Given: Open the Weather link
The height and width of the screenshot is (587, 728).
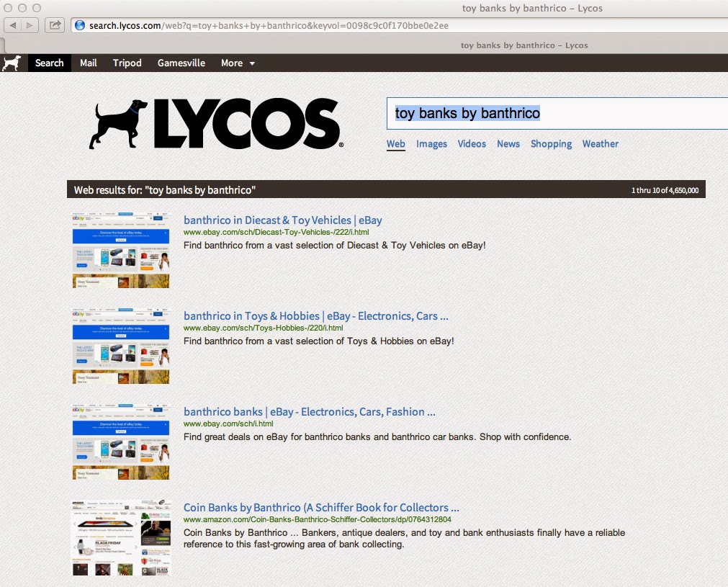Looking at the screenshot, I should pyautogui.click(x=601, y=144).
